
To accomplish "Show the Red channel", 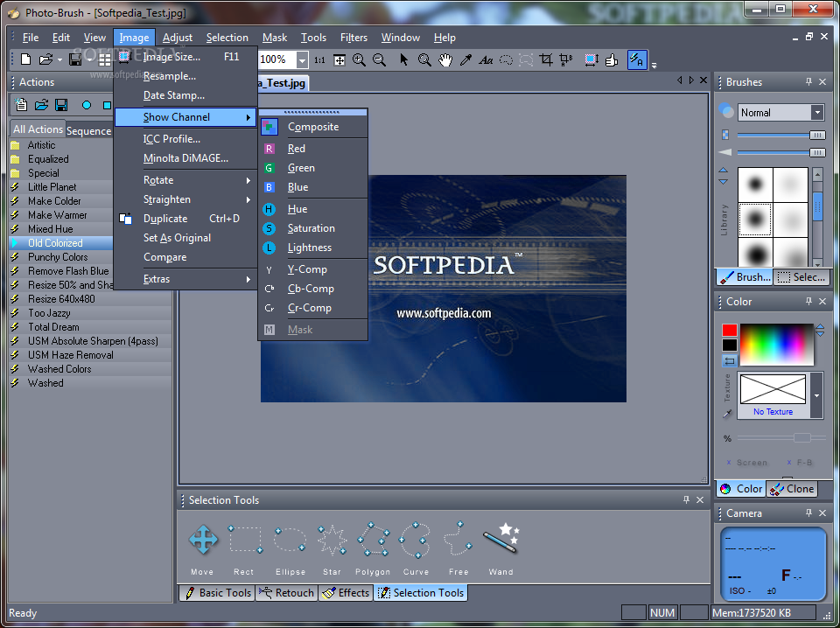I will [313, 149].
